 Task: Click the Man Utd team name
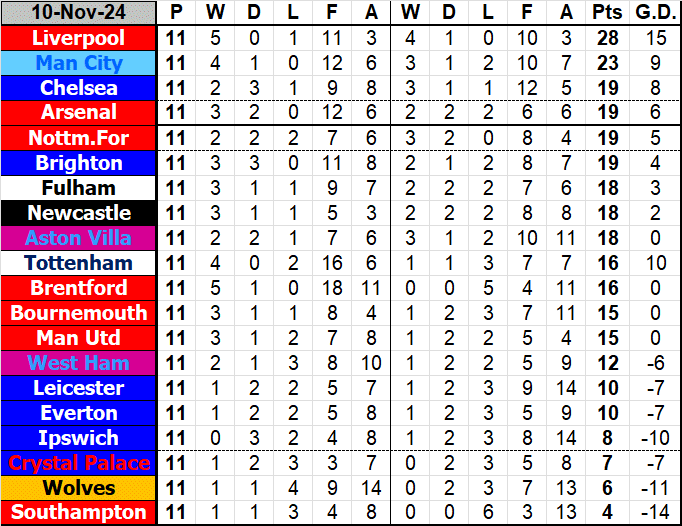click(x=79, y=338)
